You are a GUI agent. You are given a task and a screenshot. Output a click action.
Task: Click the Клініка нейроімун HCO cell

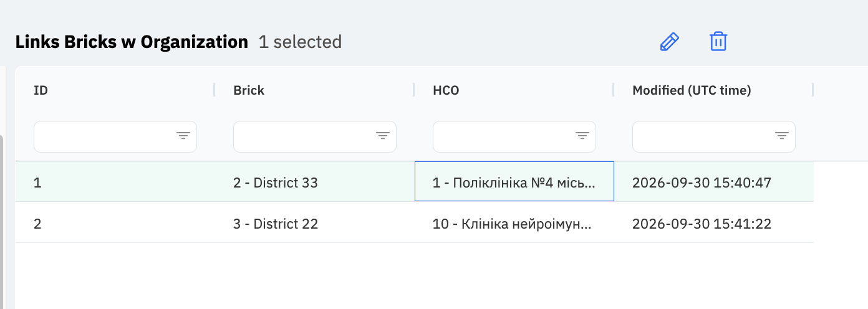tap(514, 222)
